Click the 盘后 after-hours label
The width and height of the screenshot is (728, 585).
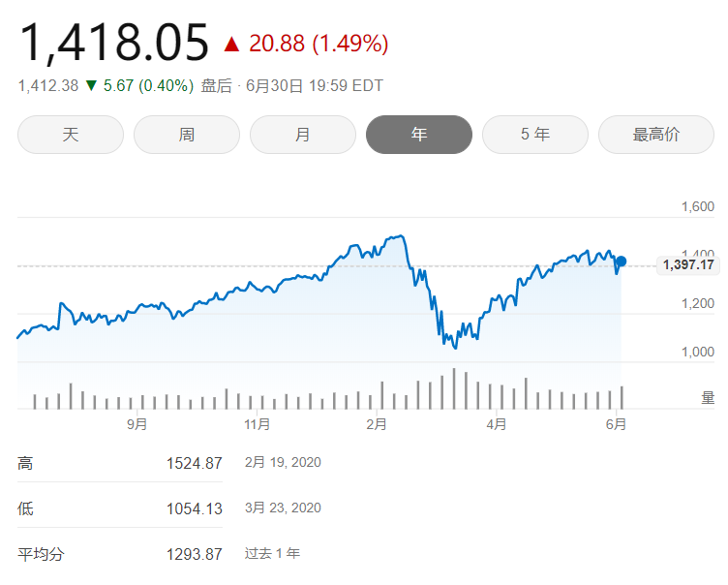click(x=216, y=85)
